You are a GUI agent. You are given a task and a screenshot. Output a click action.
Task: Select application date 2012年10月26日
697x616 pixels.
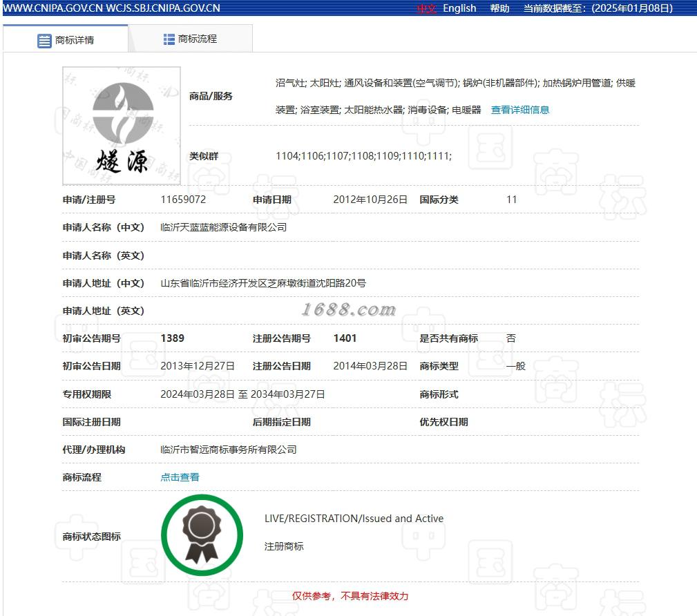[370, 200]
